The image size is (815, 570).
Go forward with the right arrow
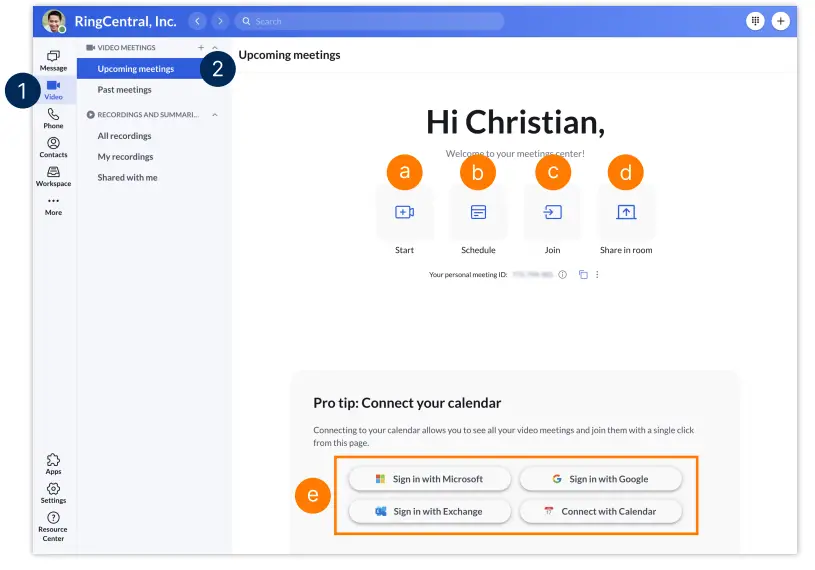tap(220, 21)
